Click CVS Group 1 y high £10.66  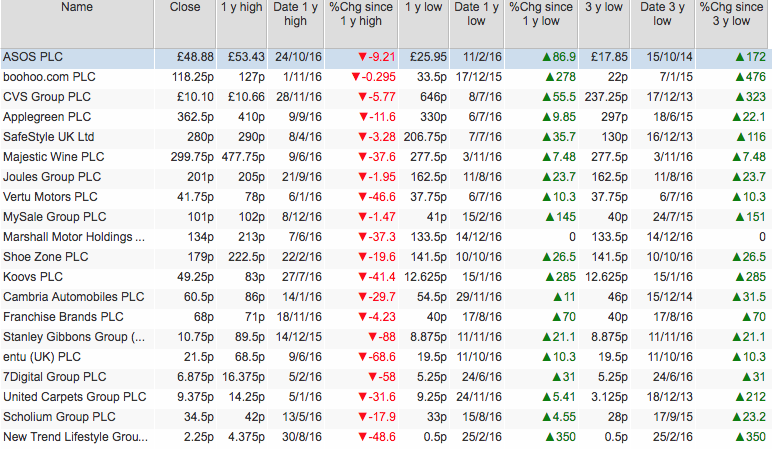246,97
